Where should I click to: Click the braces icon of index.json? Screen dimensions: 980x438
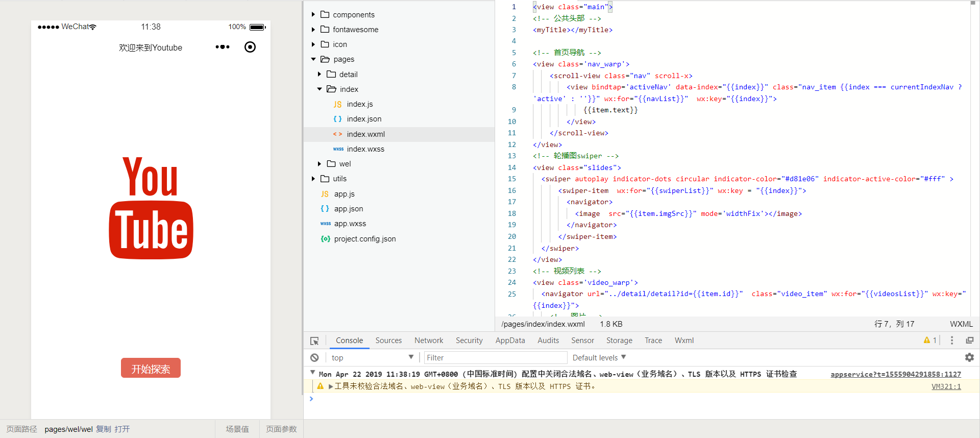(337, 119)
